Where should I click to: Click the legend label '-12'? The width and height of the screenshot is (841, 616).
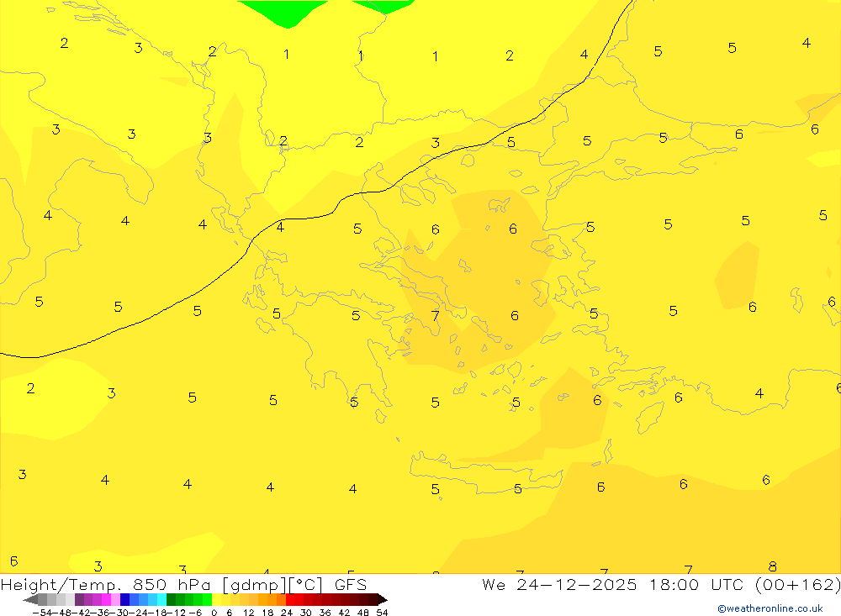click(x=176, y=613)
